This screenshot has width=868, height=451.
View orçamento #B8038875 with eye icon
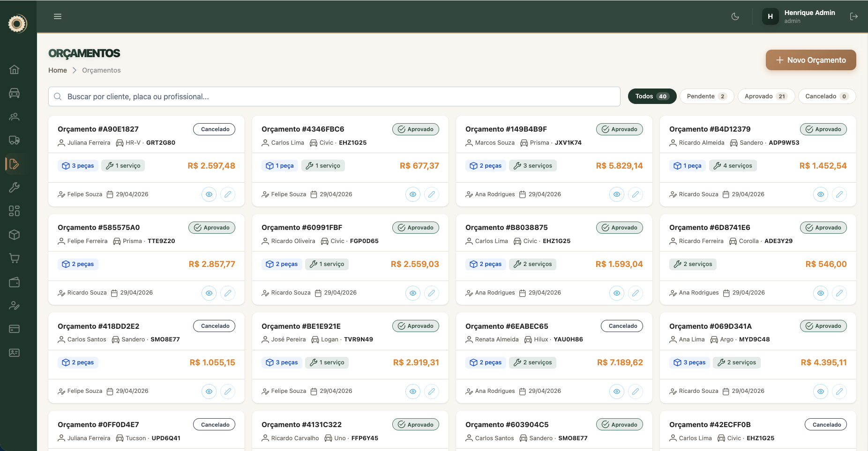[617, 293]
